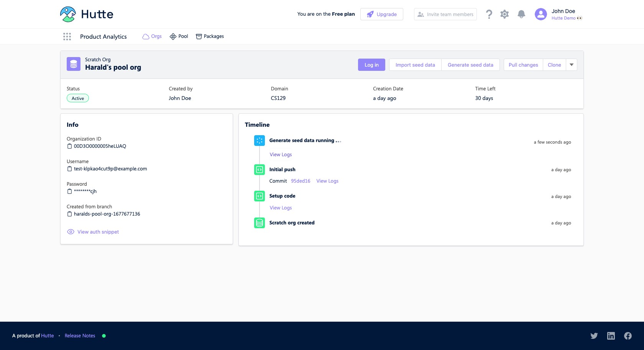Screen dimensions: 644x350
Task: Click Product Analytics project name
Action: pos(103,37)
